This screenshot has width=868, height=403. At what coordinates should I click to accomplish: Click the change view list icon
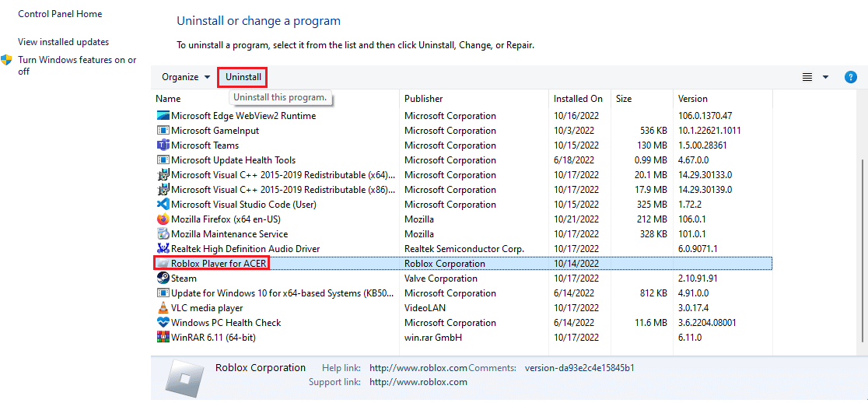(x=807, y=78)
